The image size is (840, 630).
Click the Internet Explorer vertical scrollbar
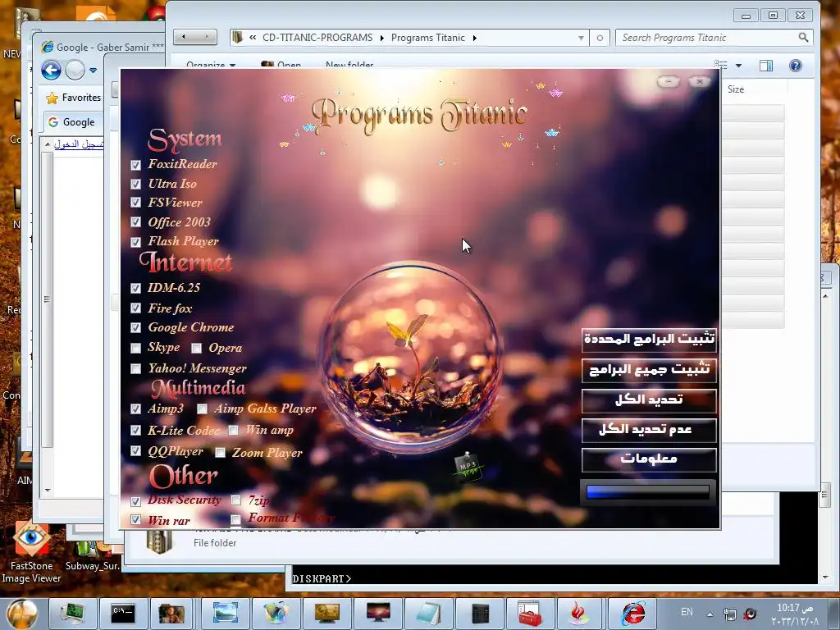48,316
